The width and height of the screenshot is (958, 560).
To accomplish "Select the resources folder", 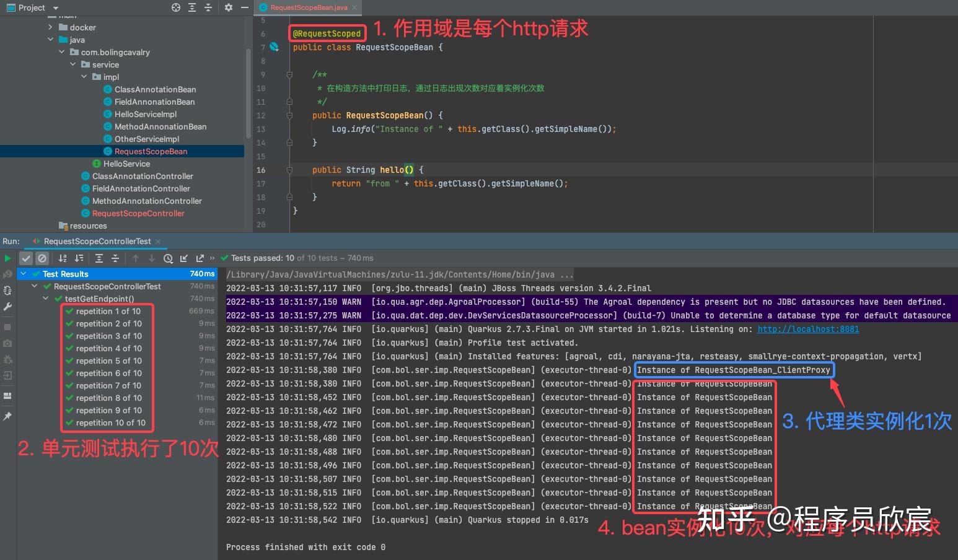I will tap(88, 225).
